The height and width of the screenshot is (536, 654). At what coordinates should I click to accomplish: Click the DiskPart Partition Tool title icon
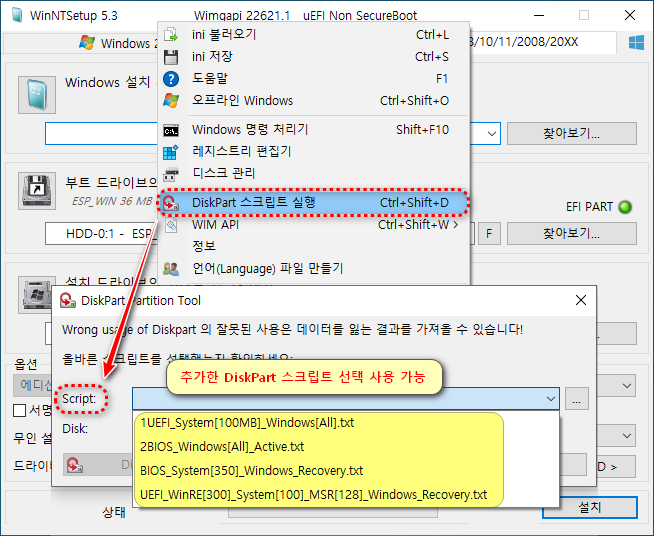coord(68,300)
